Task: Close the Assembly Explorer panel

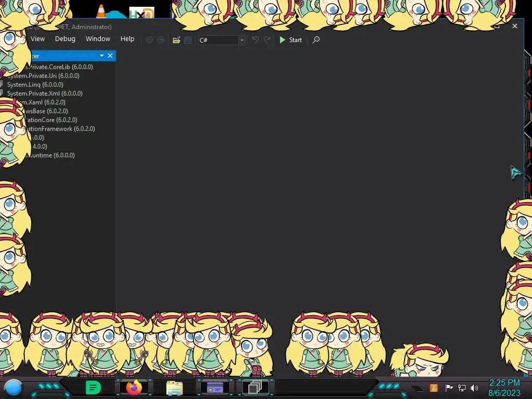Action: [x=110, y=56]
